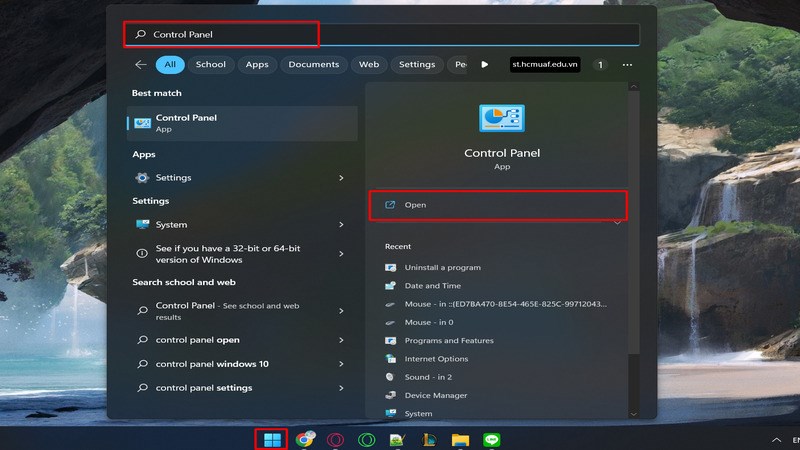Click the st.hcmuaf.edu.vn account button
The height and width of the screenshot is (450, 800).
point(545,64)
